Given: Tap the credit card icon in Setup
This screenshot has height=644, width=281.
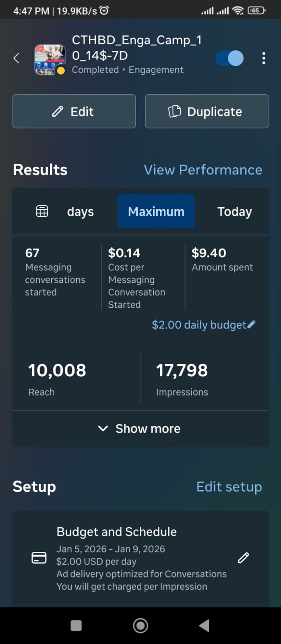Looking at the screenshot, I should click(39, 558).
